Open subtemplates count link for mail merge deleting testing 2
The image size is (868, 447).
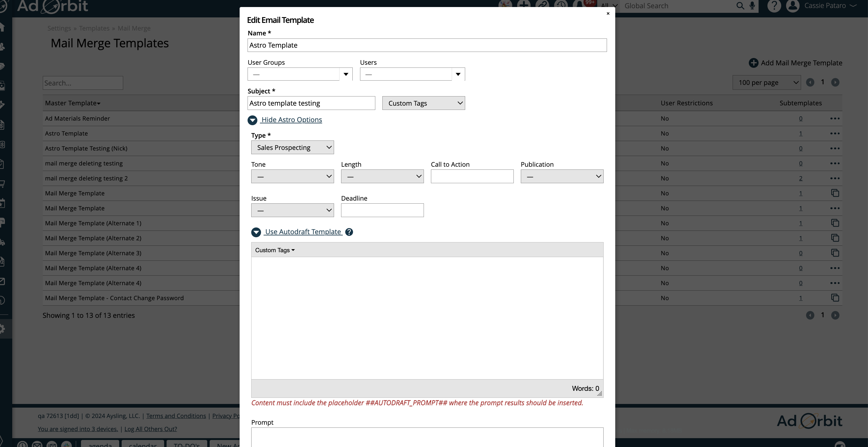point(800,178)
